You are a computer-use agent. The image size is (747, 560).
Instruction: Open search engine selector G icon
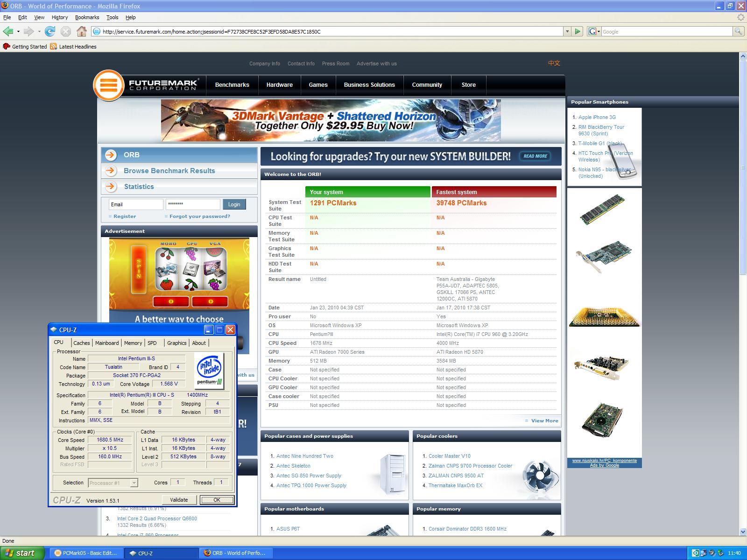594,31
